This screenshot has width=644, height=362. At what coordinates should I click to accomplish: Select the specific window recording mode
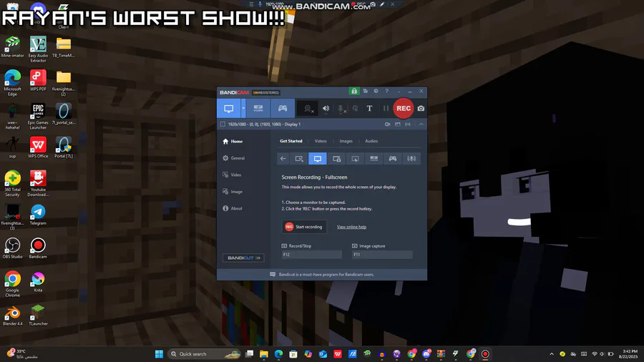336,159
